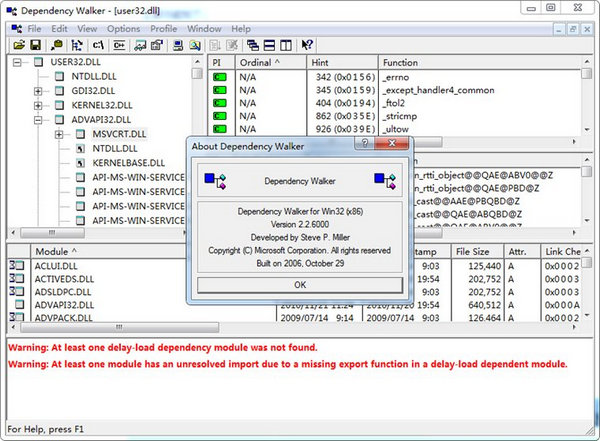Click down arrow of import functions scrollbar
Viewport: 600px width, 441px height.
tap(587, 130)
